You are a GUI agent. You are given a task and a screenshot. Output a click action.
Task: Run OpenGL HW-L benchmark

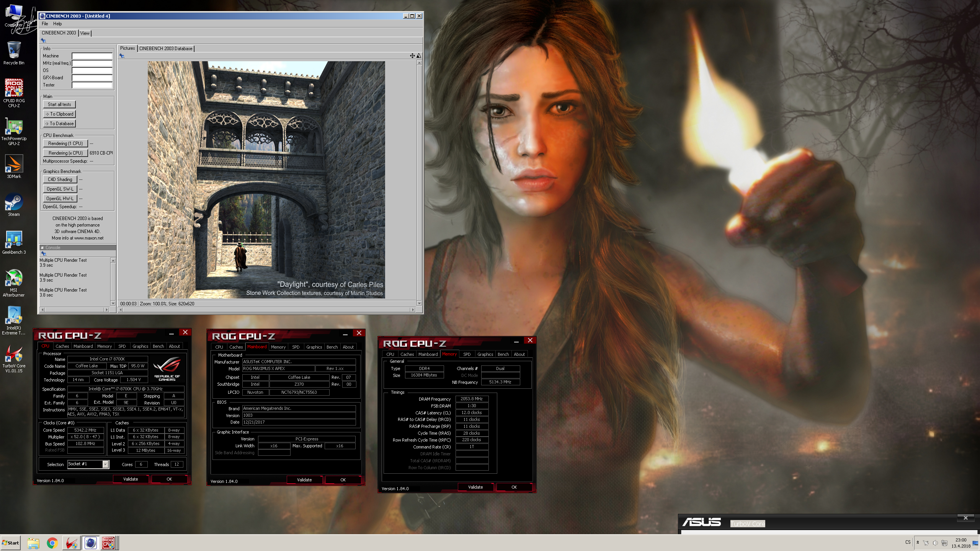pyautogui.click(x=60, y=199)
